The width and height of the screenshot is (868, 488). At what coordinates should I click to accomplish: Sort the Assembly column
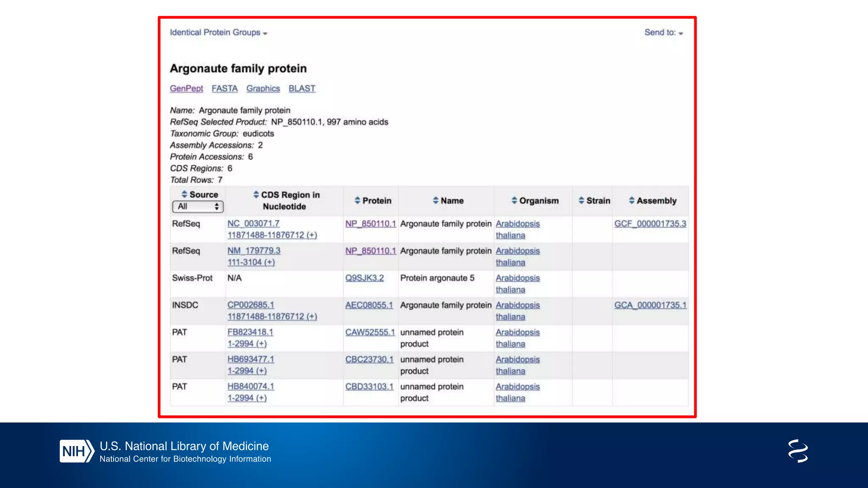[632, 200]
